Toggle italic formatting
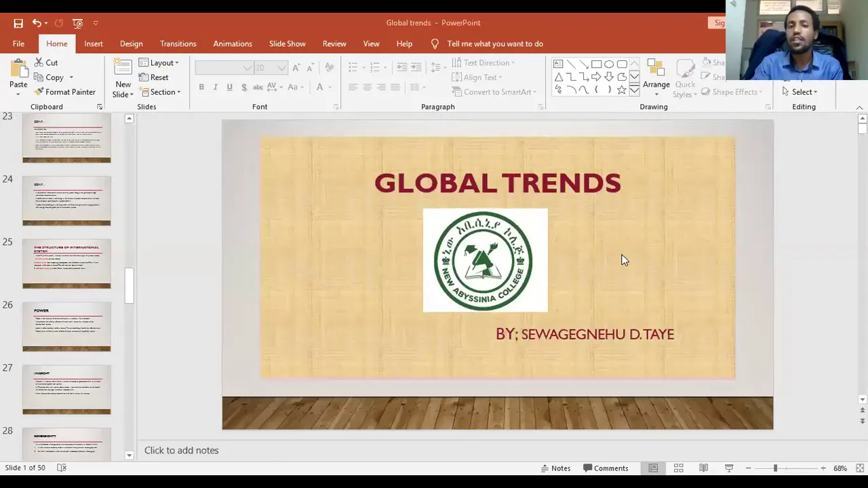 point(216,87)
